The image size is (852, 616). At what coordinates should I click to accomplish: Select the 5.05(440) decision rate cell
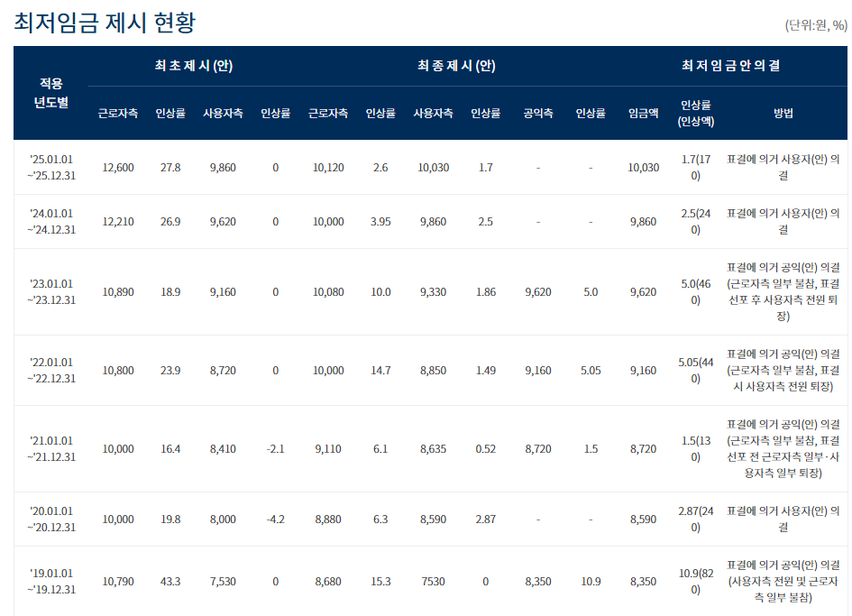[695, 371]
